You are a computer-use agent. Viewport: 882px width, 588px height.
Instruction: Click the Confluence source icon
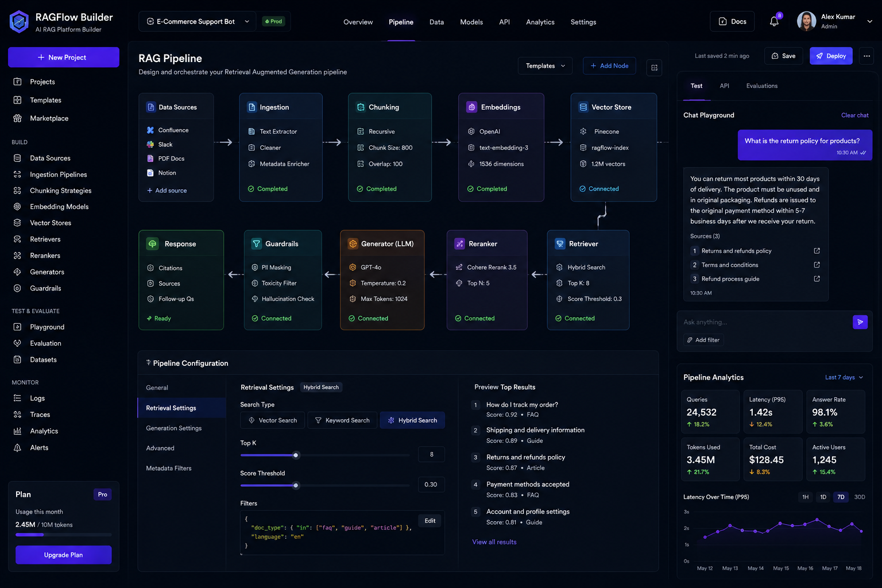pos(150,130)
